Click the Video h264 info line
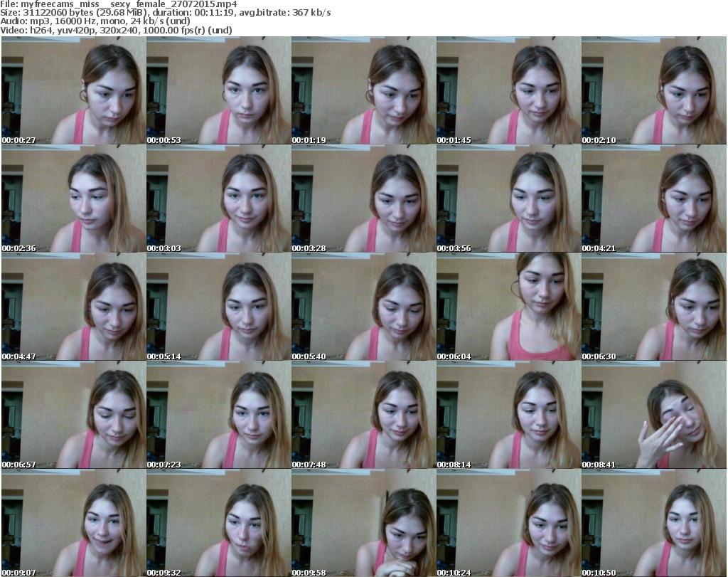Image resolution: width=728 pixels, height=577 pixels. coord(116,30)
